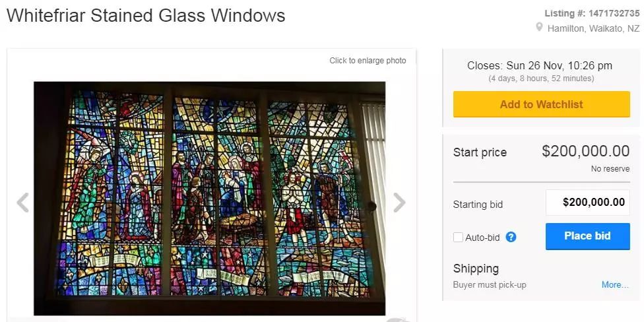Screen dimensions: 644x322
Task: Open the stained glass window photo
Action: [x=209, y=198]
